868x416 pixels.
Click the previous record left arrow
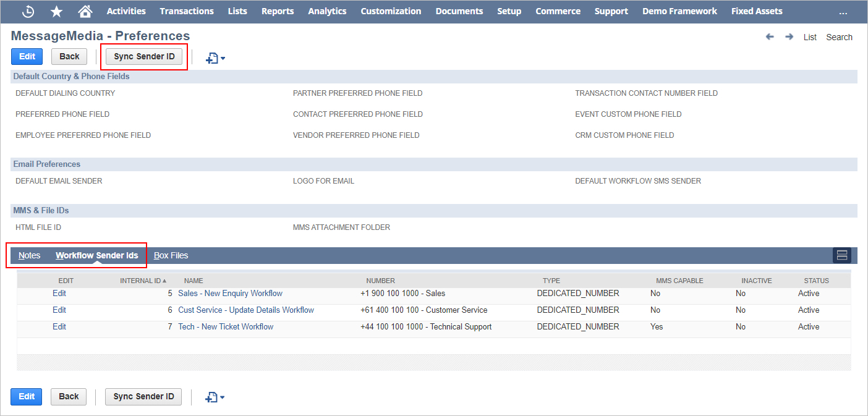[770, 37]
